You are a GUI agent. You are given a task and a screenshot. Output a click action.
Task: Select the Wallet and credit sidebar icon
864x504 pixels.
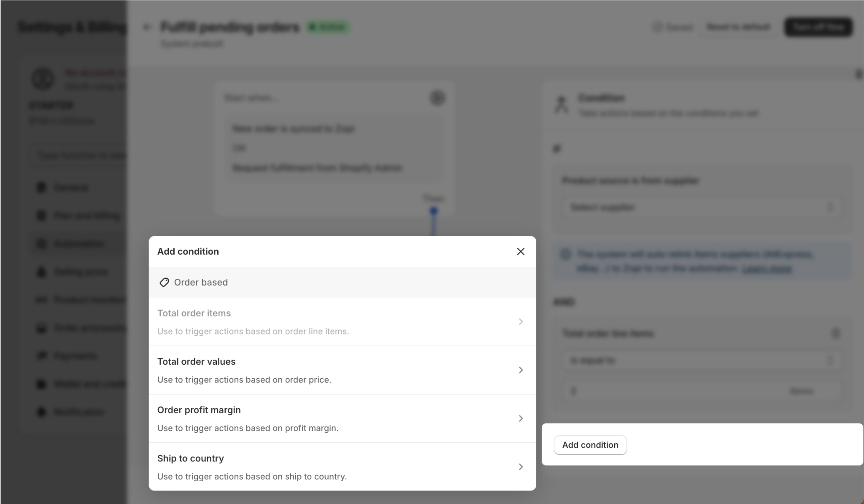(x=41, y=384)
